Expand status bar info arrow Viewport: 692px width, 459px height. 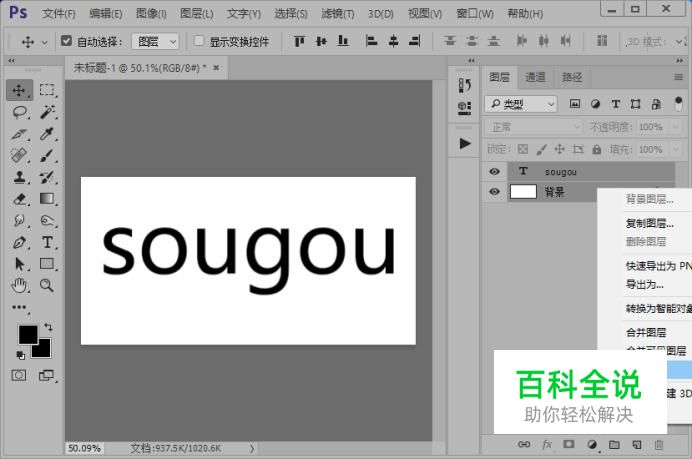tap(252, 448)
